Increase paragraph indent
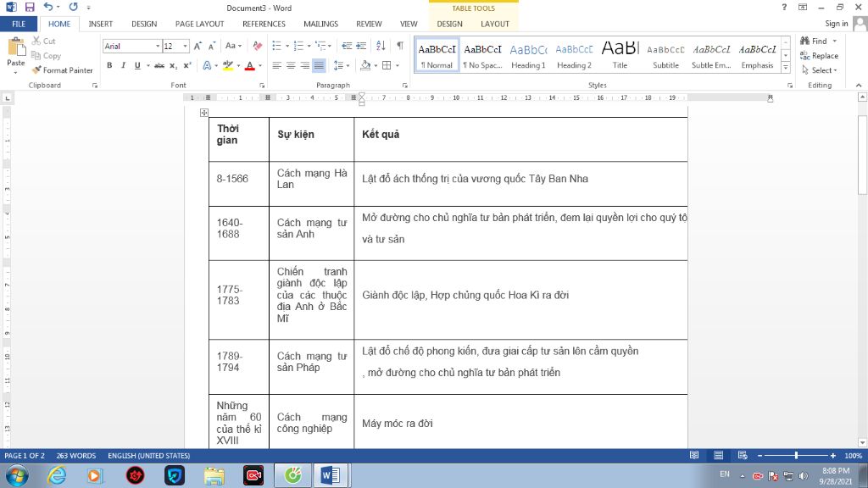 (361, 46)
